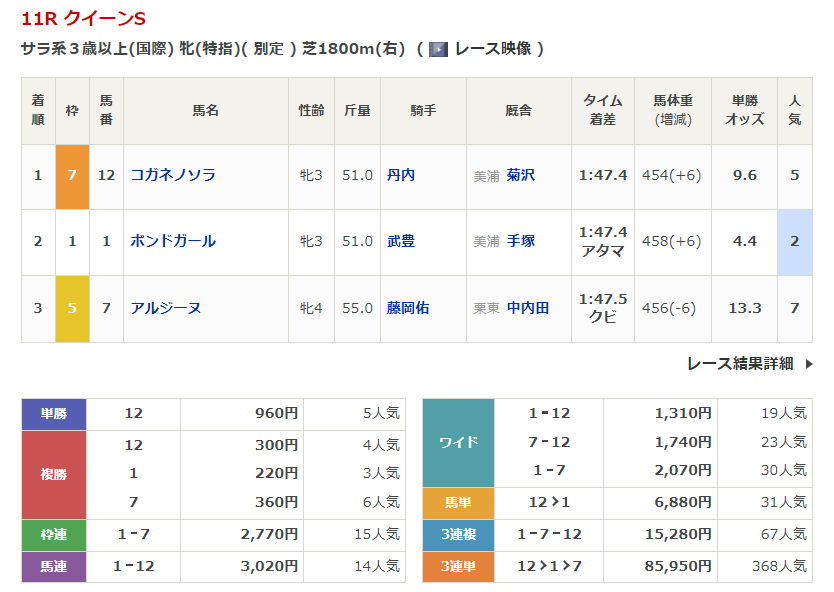Open trainer 菊沢 profile
The width and height of the screenshot is (834, 592).
pyautogui.click(x=521, y=175)
